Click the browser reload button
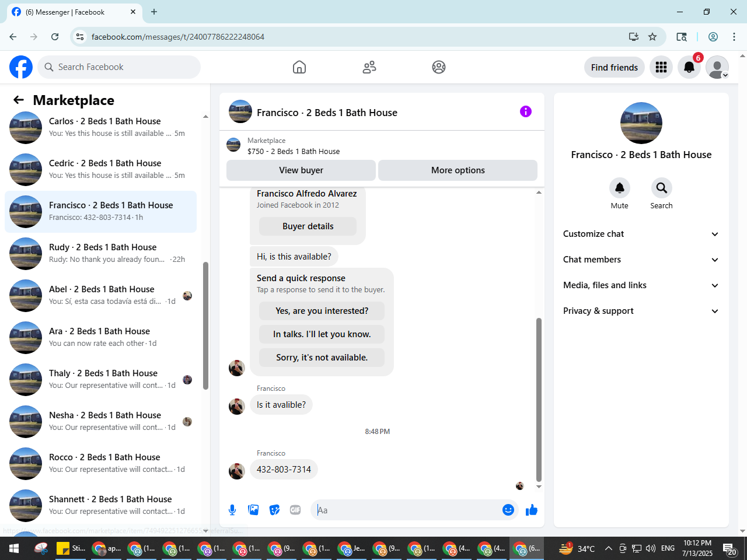Image resolution: width=747 pixels, height=560 pixels. [x=55, y=37]
